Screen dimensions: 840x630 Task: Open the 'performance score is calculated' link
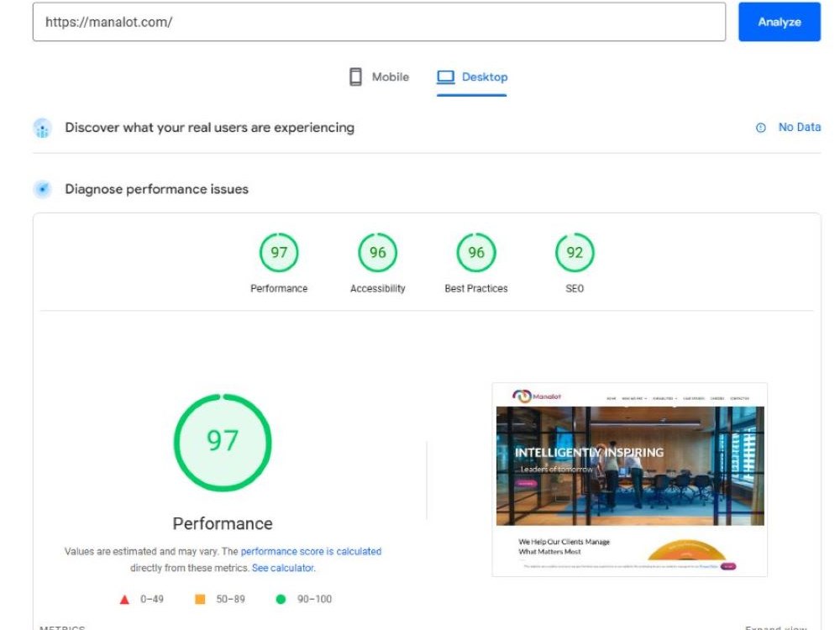(311, 551)
